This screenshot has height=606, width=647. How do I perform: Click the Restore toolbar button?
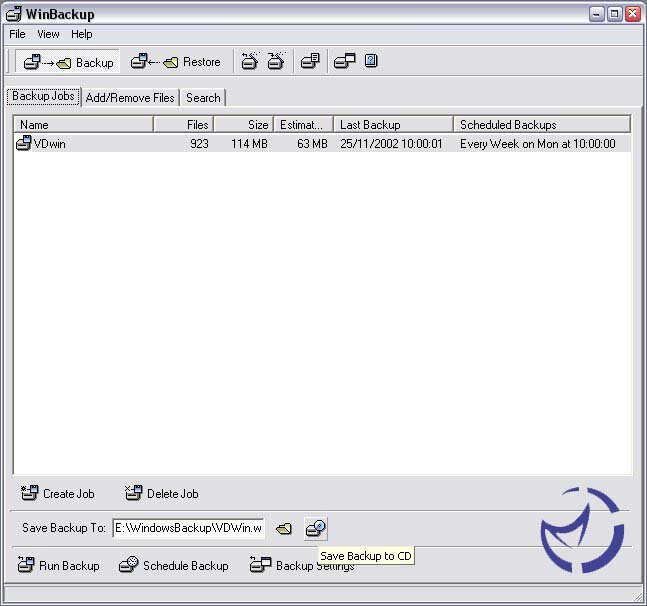point(176,62)
